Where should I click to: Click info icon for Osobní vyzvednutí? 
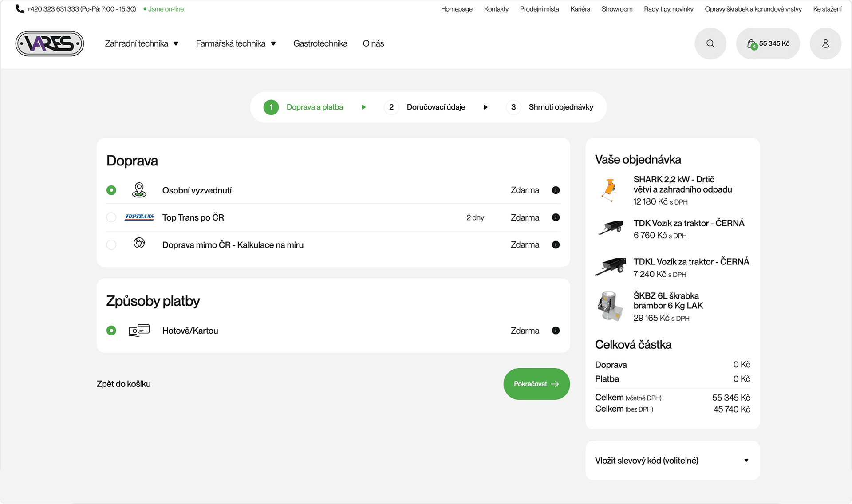point(556,190)
